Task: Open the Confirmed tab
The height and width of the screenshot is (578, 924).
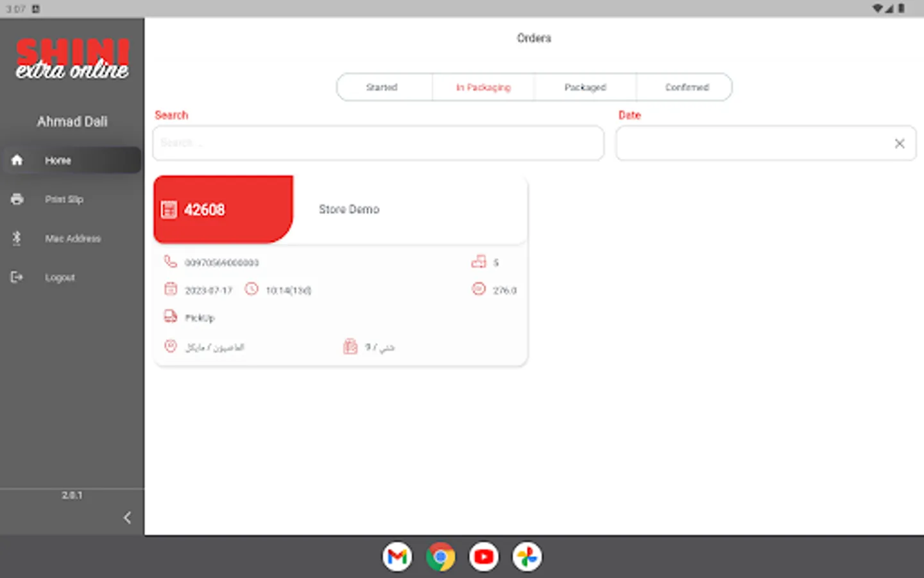Action: coord(685,87)
